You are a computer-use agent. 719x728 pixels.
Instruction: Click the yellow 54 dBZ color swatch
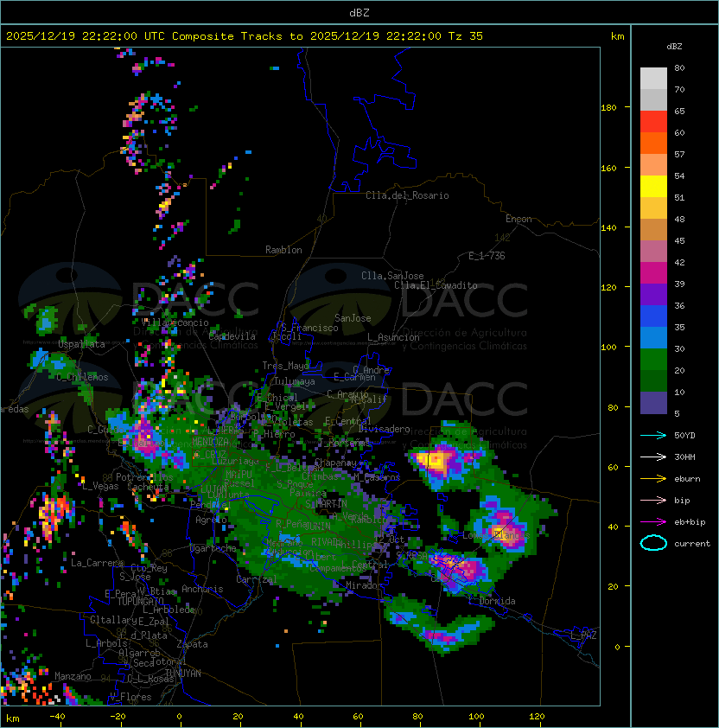point(653,186)
